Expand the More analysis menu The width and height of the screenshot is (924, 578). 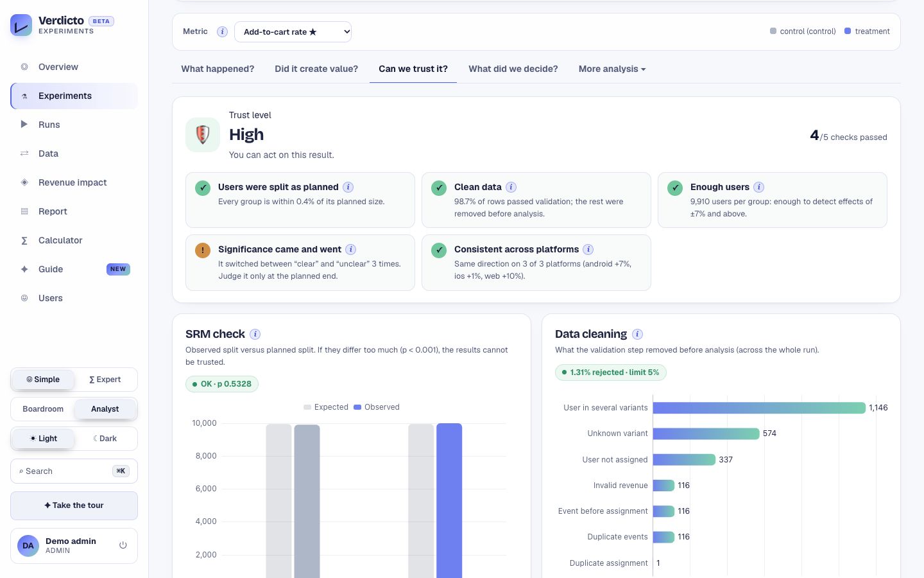tap(612, 69)
